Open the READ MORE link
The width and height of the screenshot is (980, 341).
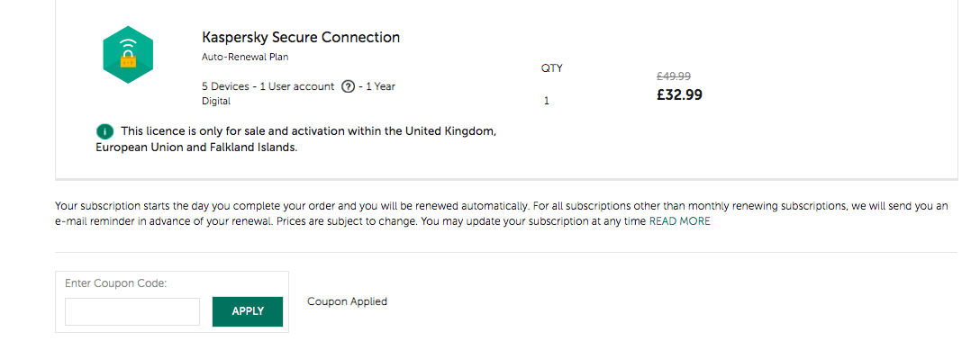[679, 221]
